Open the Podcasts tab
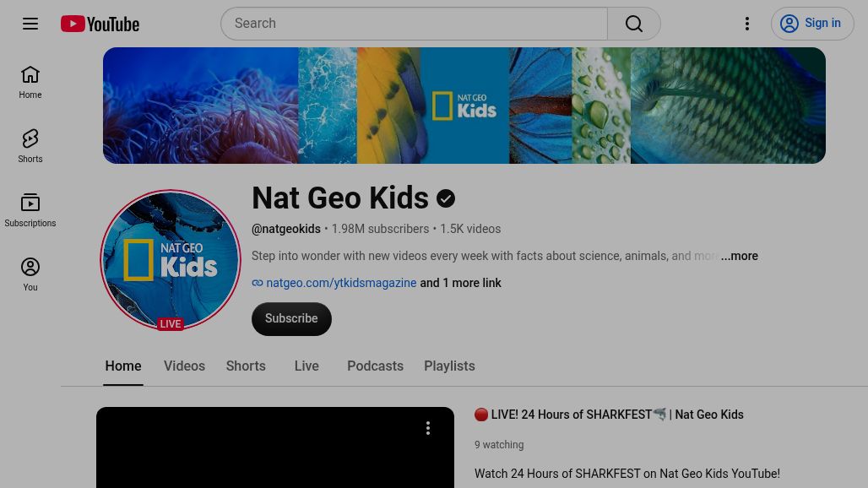This screenshot has height=488, width=868. click(376, 366)
